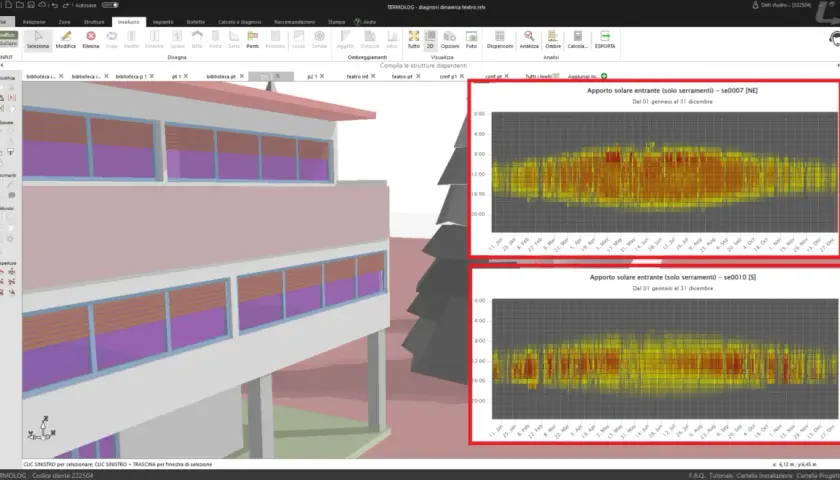Click the Calcola calculator icon
Image resolution: width=840 pixels, height=480 pixels.
click(x=578, y=40)
